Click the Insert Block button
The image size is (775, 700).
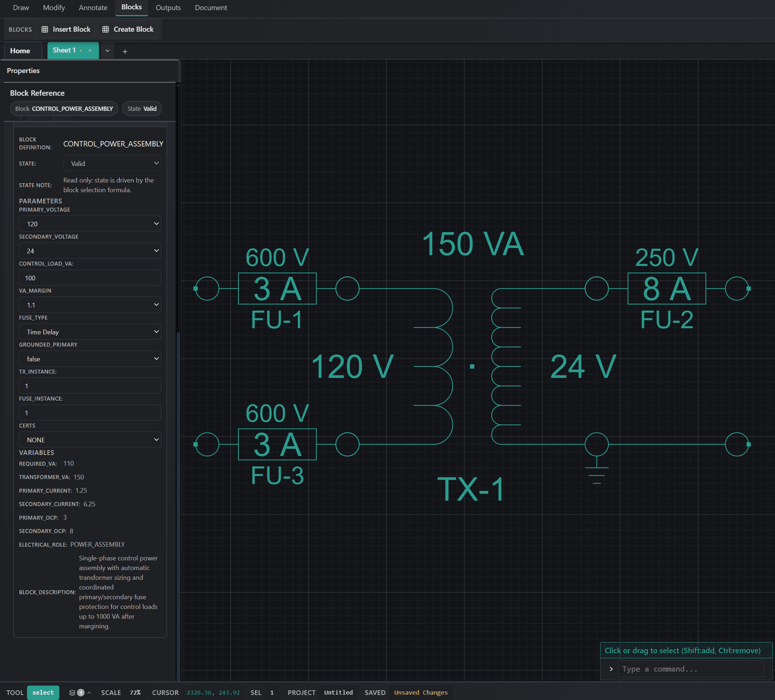[x=66, y=29]
